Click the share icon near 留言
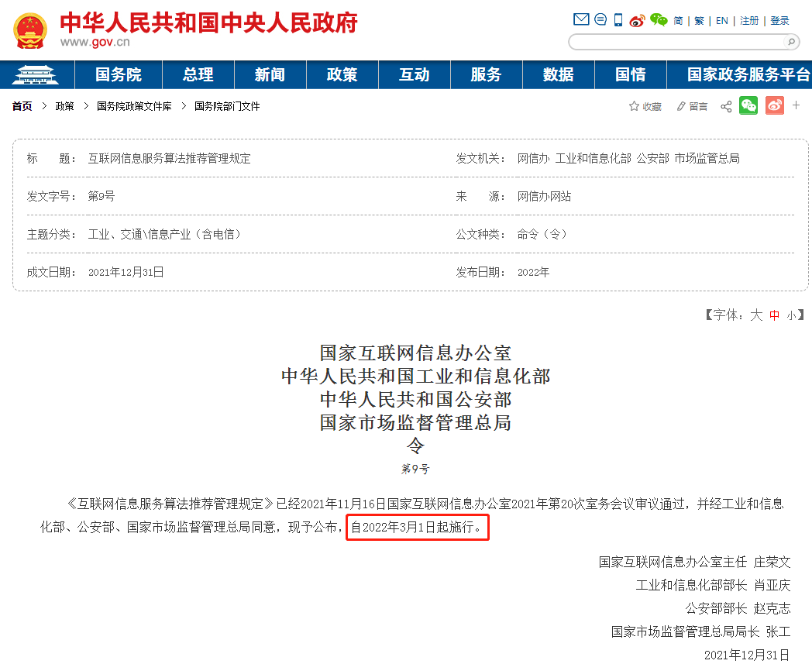812x664 pixels. [x=726, y=106]
